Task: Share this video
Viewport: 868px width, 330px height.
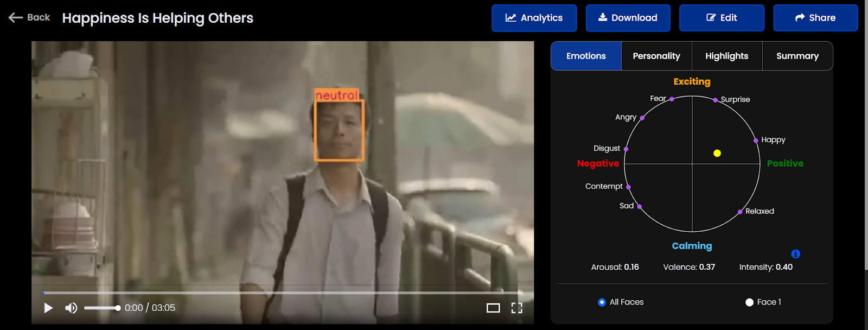Action: (815, 18)
